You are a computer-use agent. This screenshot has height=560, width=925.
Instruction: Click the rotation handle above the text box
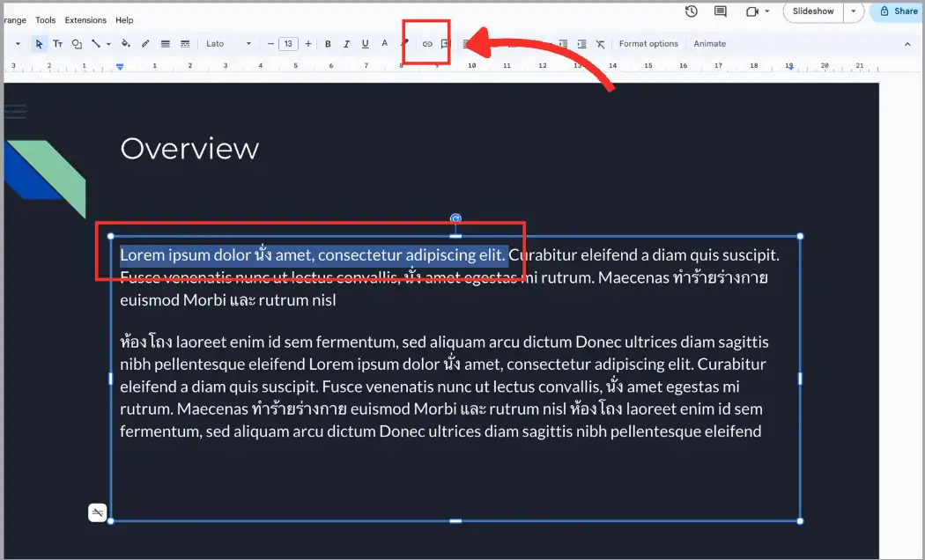coord(455,218)
